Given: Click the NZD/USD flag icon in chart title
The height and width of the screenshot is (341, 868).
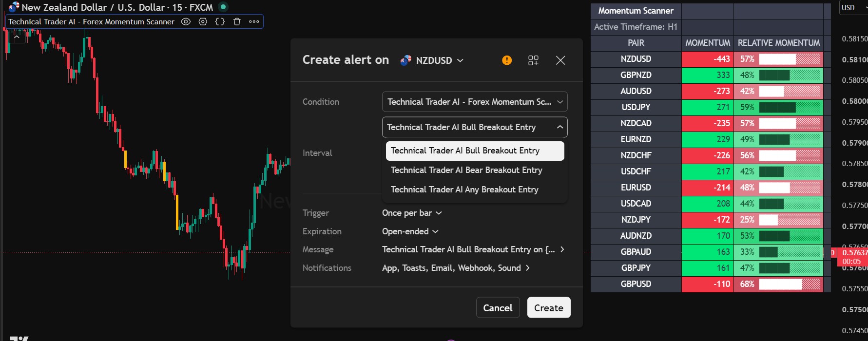Looking at the screenshot, I should point(14,7).
